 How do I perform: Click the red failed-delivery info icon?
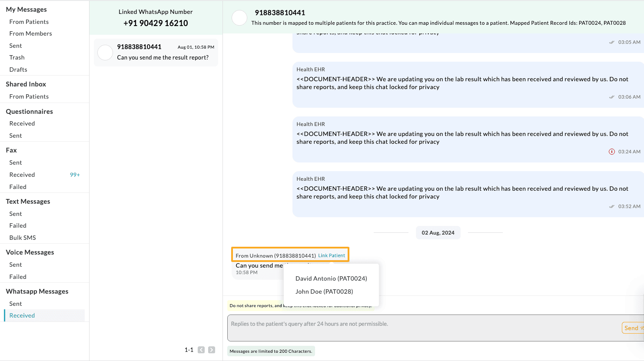coord(611,152)
